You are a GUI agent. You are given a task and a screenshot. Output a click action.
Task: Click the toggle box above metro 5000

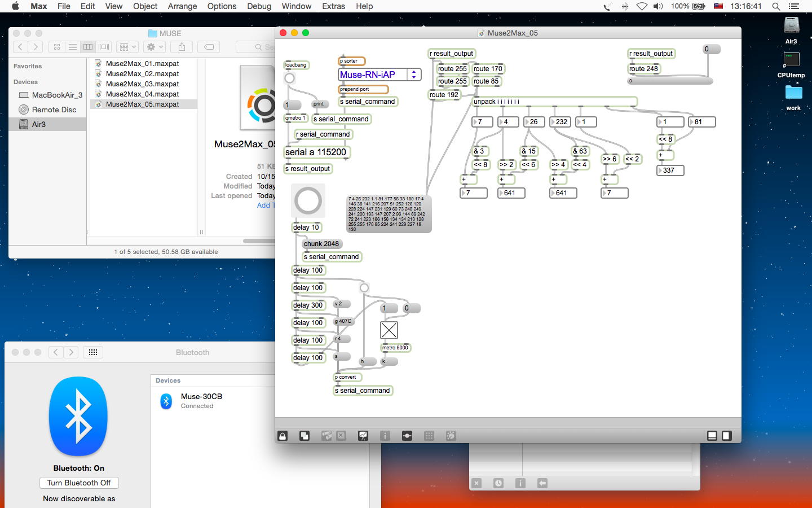[389, 330]
